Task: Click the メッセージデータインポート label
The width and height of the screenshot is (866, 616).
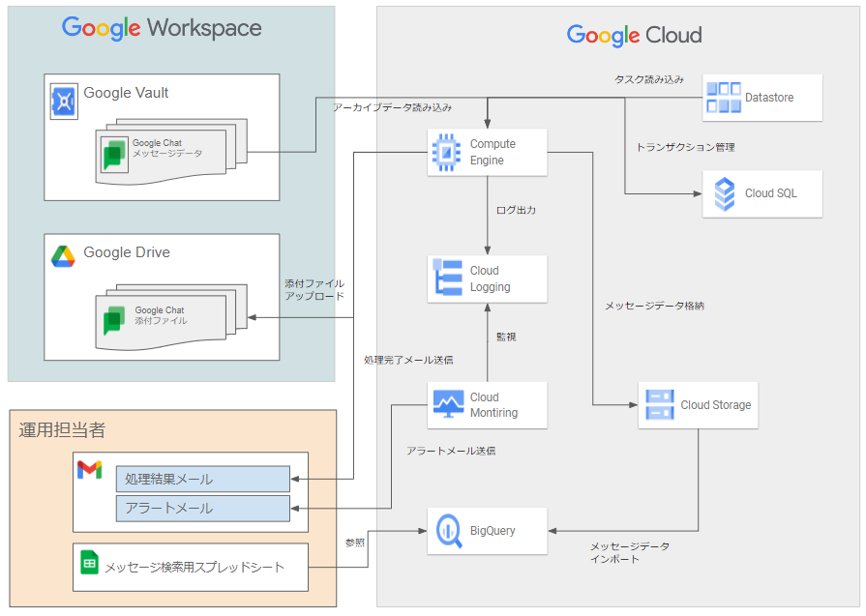Action: click(x=630, y=552)
